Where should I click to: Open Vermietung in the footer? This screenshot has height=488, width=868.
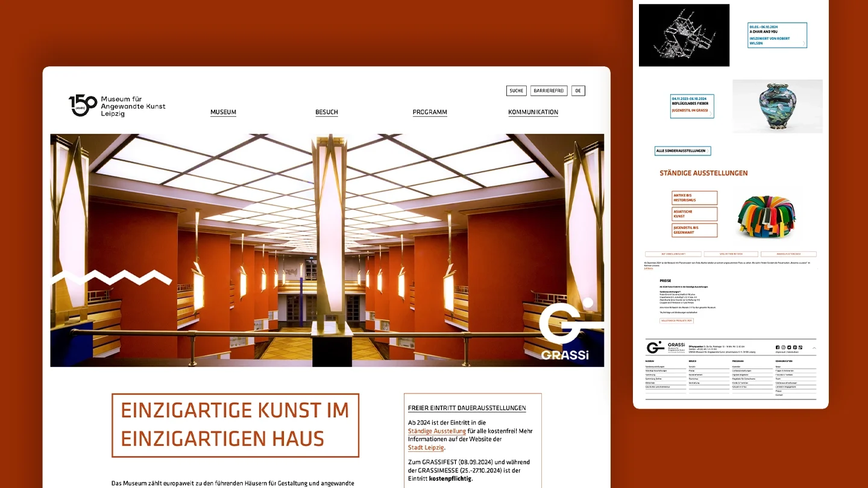(x=694, y=383)
